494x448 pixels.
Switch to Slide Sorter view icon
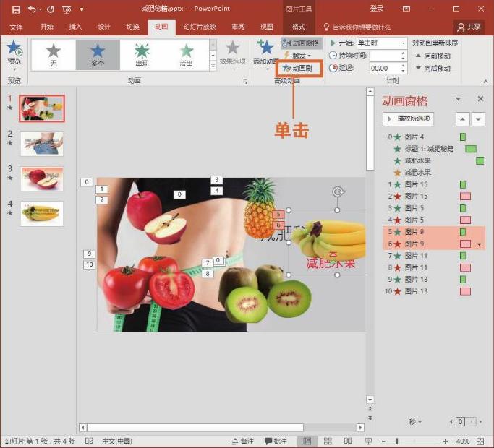[x=328, y=441]
